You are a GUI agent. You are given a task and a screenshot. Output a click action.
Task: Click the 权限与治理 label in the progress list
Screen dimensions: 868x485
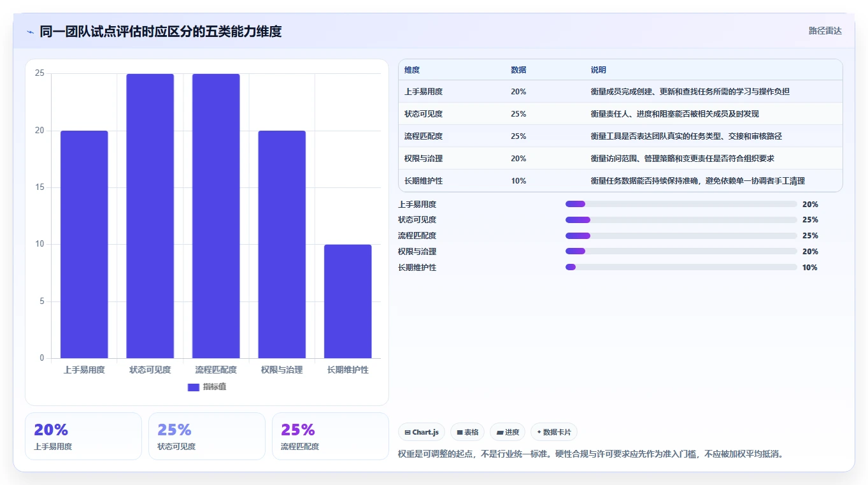[x=417, y=252]
